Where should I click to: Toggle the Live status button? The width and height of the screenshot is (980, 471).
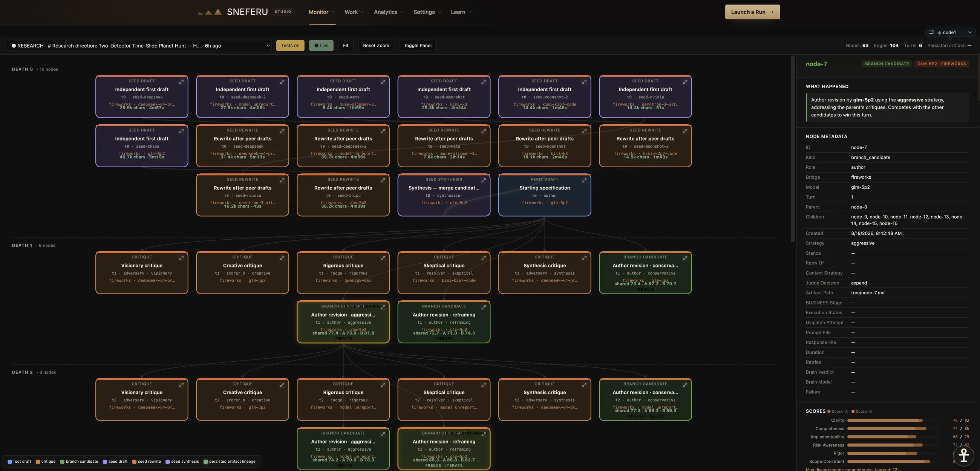pyautogui.click(x=321, y=46)
